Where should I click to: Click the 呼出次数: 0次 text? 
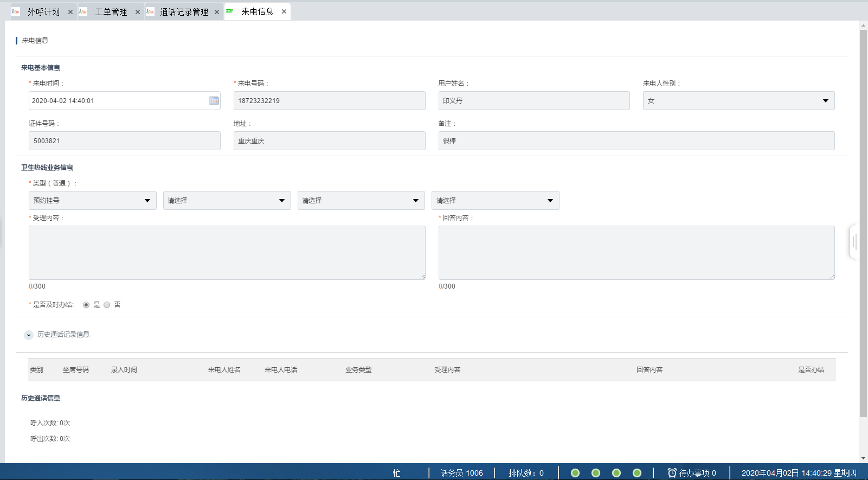pos(50,439)
